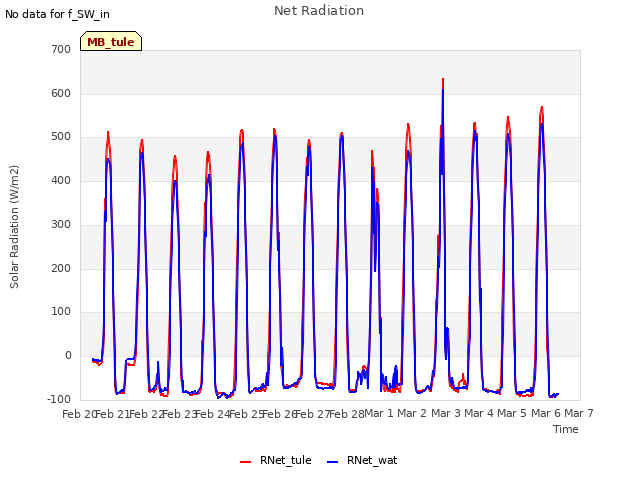Click the 500 y-axis label
This screenshot has width=640, height=480.
click(x=61, y=137)
